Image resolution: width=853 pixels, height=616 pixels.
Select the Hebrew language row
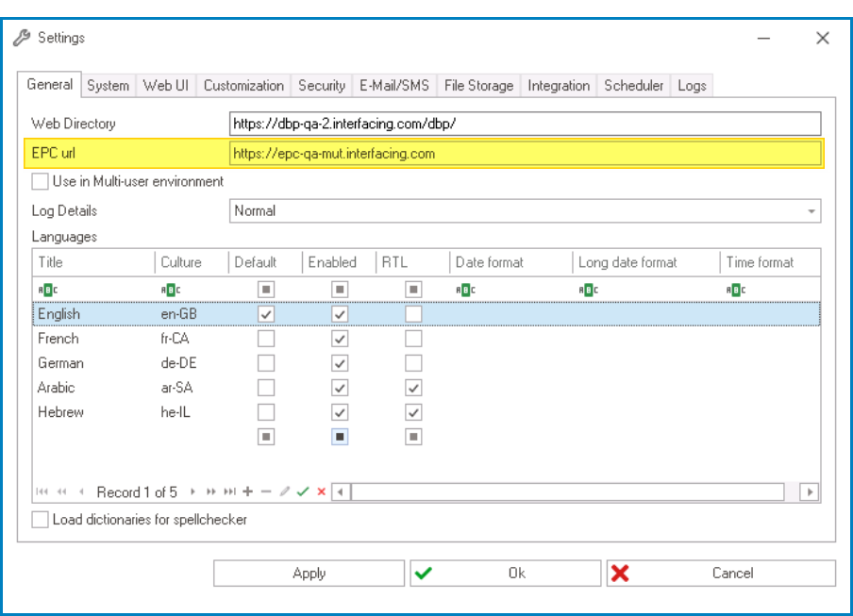426,412
